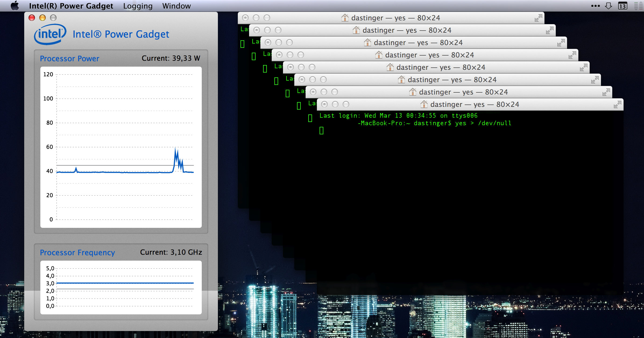Click the Intel logo in Power Gadget
Viewport: 644px width, 338px height.
[x=50, y=34]
